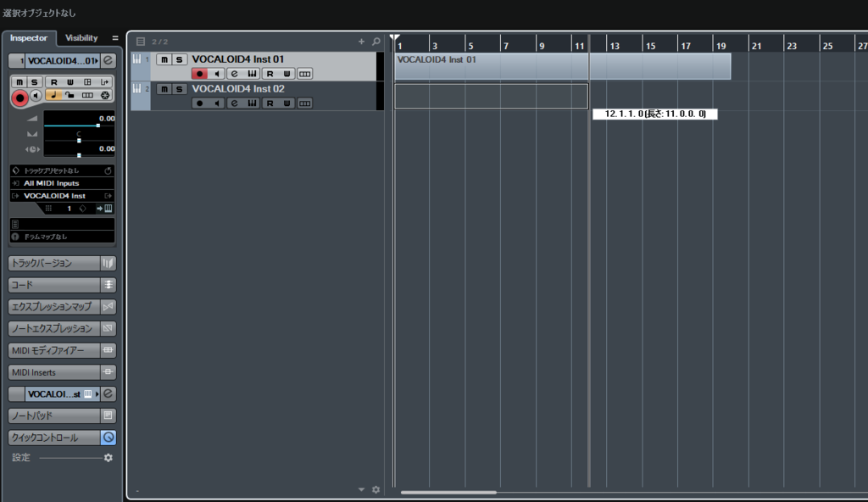Toggle Solo in the Inspector
Image resolution: width=868 pixels, height=502 pixels.
click(x=34, y=82)
